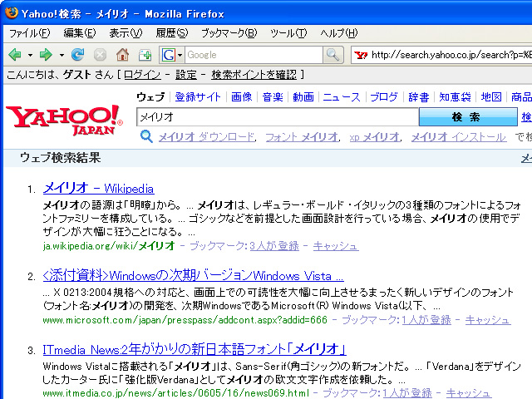Click the Forward navigation arrow
Viewport: 532px width, 399px height.
pyautogui.click(x=46, y=55)
